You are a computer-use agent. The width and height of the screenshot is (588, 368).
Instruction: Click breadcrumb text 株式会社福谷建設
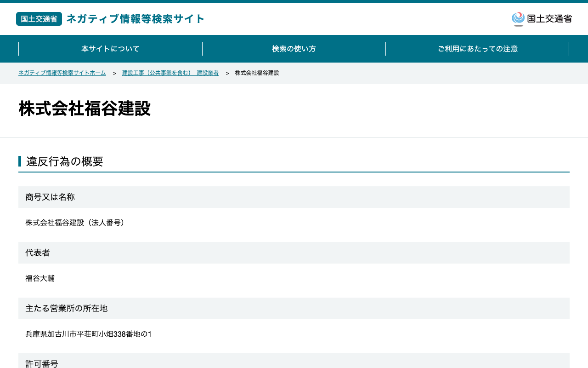click(257, 73)
